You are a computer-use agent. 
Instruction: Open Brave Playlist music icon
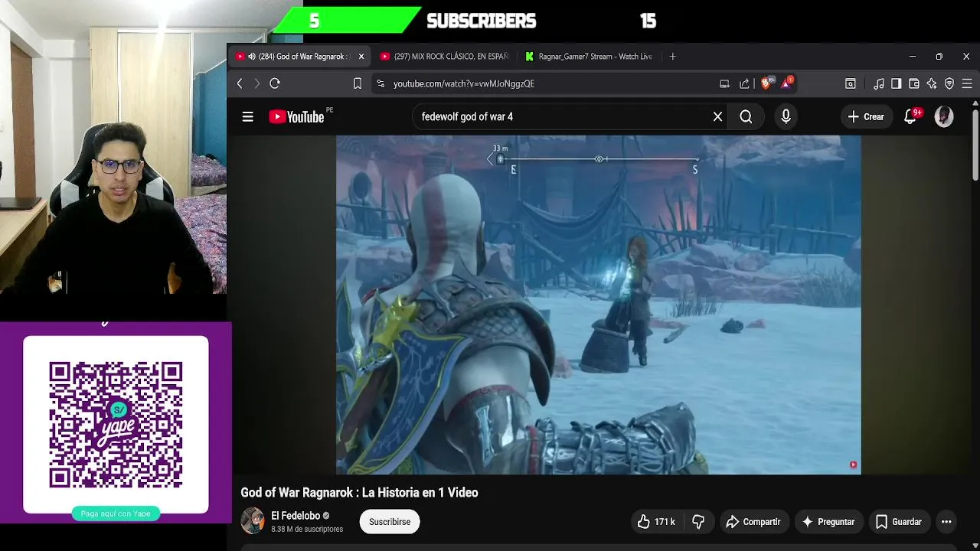[879, 83]
